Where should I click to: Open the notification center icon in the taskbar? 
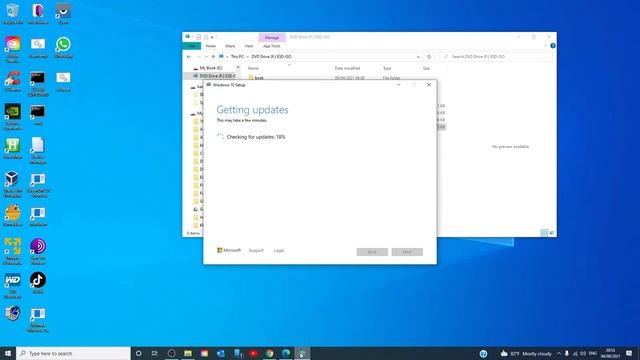629,353
